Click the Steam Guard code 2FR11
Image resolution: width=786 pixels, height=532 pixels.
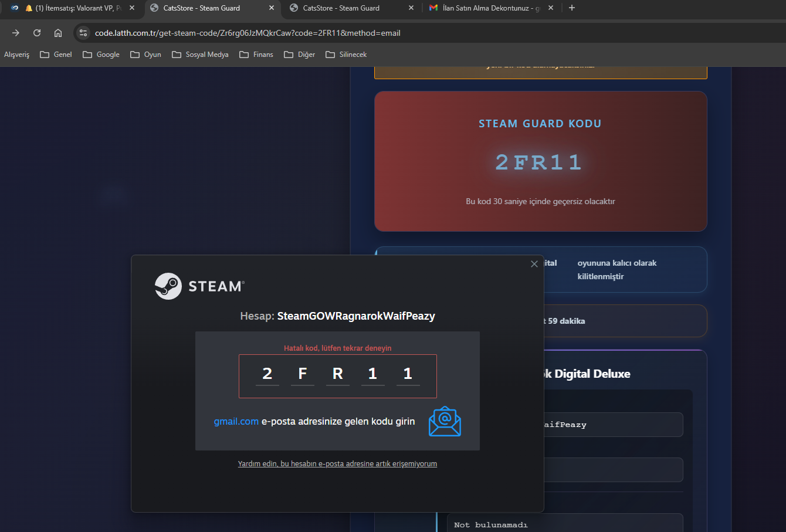540,162
